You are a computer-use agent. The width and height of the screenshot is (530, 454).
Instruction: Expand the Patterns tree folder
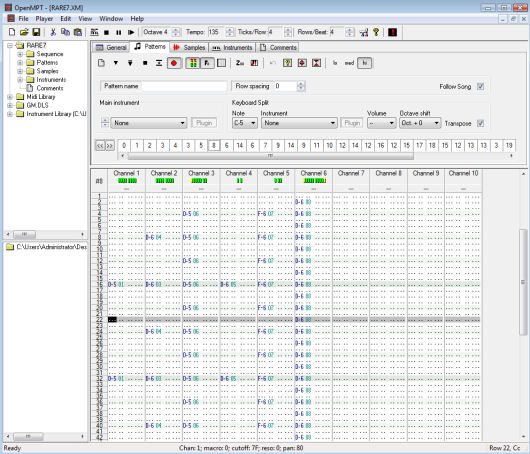pyautogui.click(x=20, y=63)
